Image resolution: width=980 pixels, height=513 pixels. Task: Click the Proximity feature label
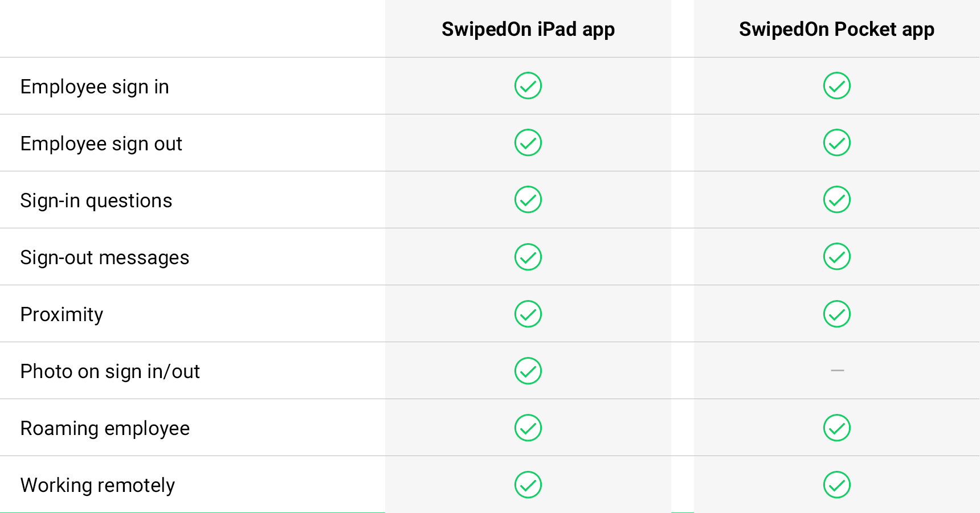[x=62, y=315]
